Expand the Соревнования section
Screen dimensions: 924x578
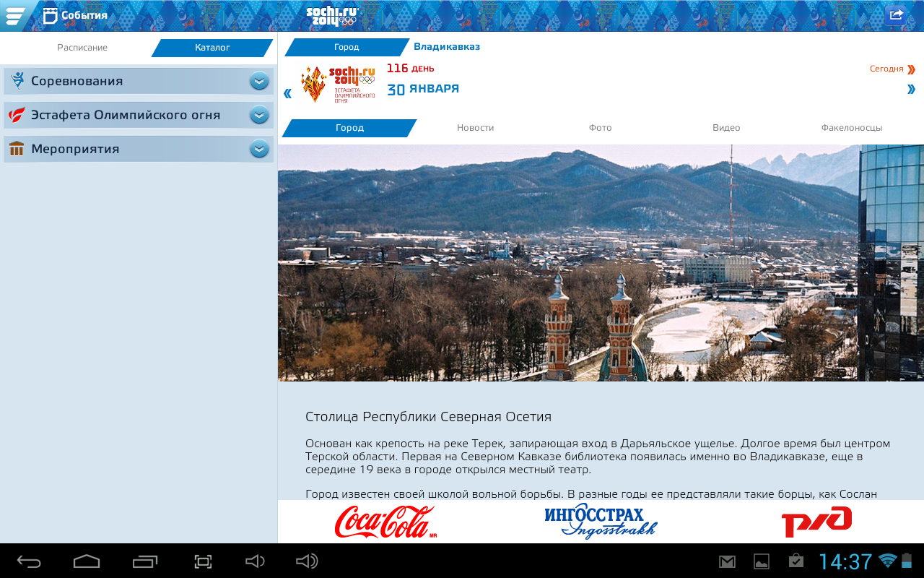[259, 81]
